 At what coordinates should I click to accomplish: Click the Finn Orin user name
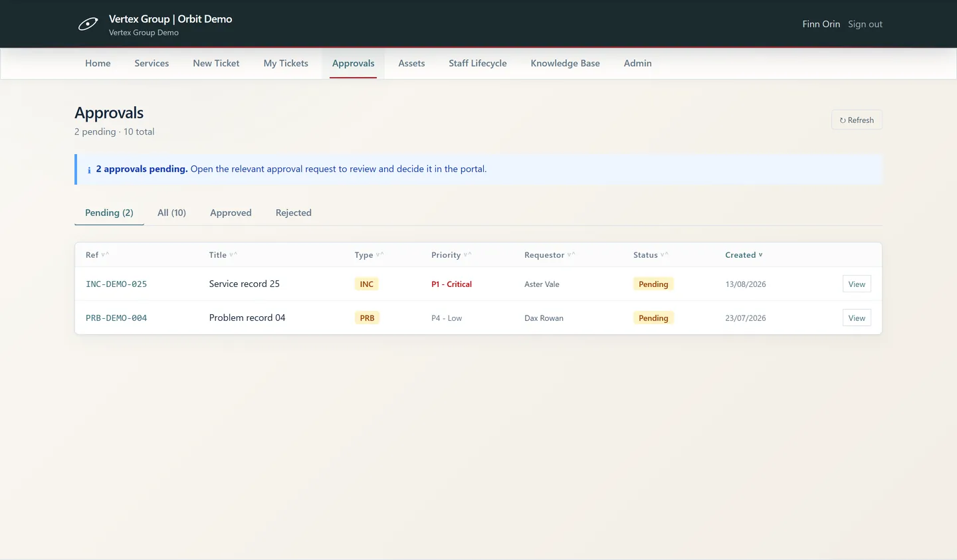(x=821, y=25)
